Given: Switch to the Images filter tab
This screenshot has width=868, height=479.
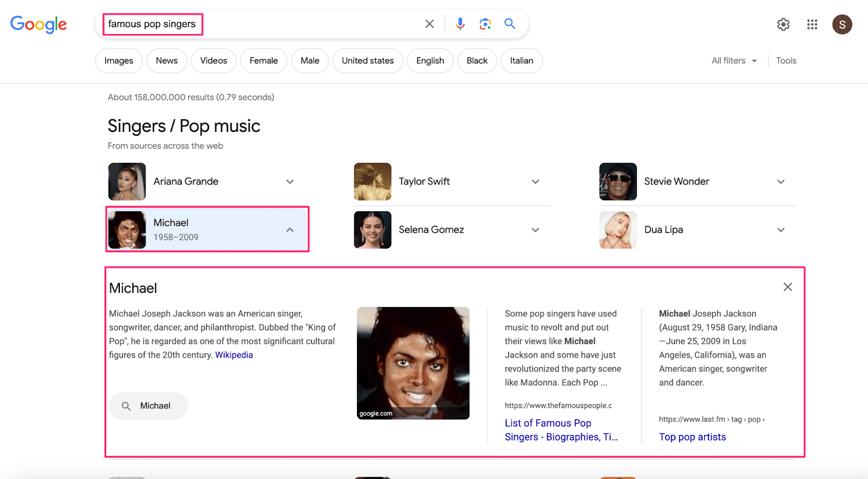Looking at the screenshot, I should coord(119,61).
